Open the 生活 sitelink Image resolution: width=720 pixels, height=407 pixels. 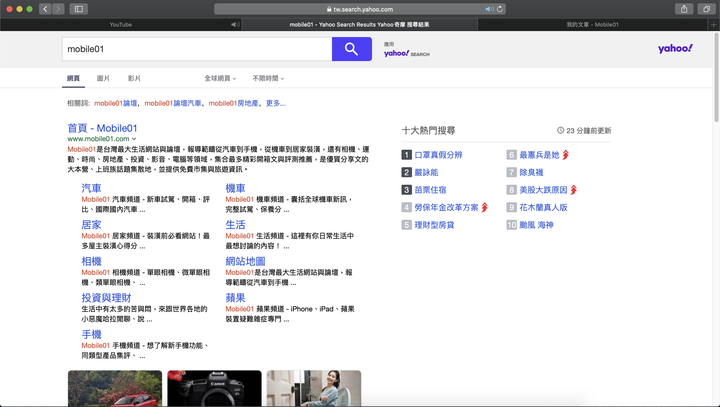click(235, 225)
